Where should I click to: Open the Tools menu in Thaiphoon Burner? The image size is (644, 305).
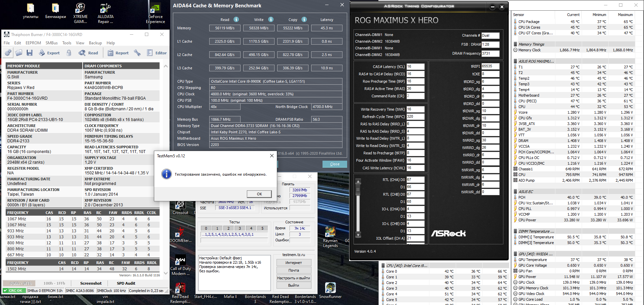(x=67, y=43)
